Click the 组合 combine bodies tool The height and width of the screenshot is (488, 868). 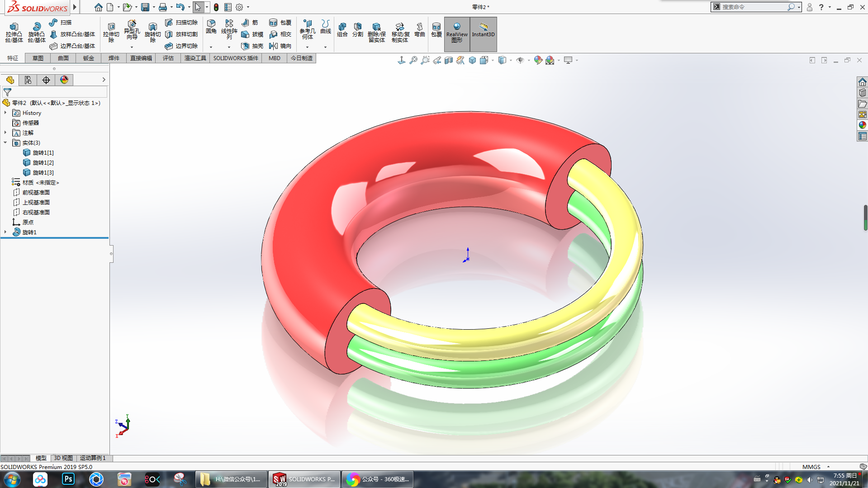[x=342, y=29]
